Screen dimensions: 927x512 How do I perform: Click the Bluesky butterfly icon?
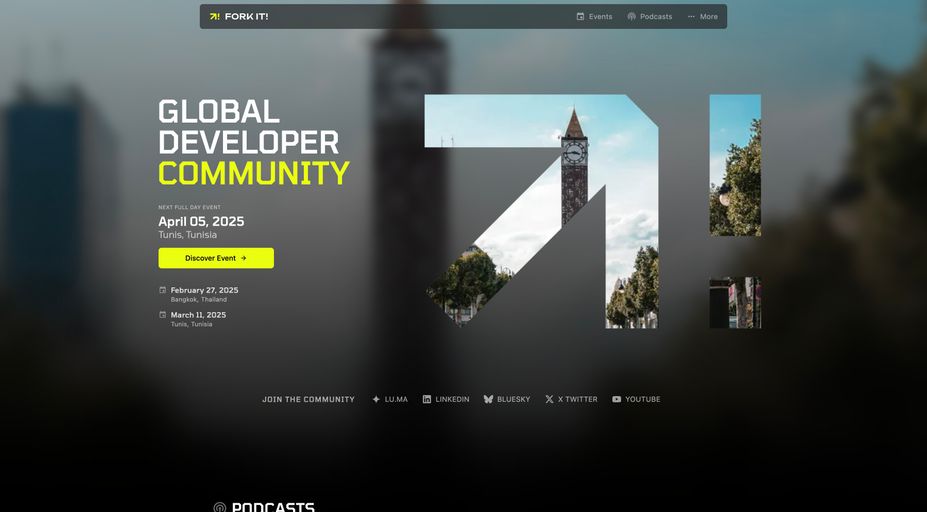point(488,399)
